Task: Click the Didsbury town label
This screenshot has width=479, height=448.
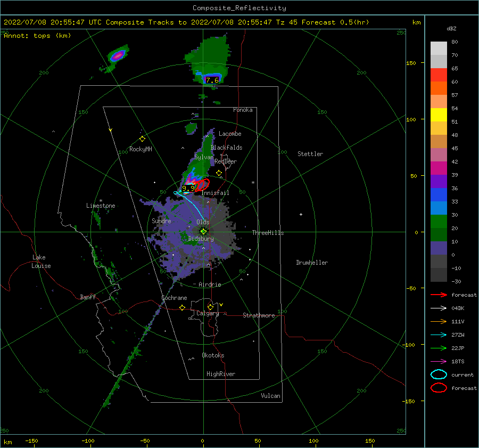Action: 201,239
